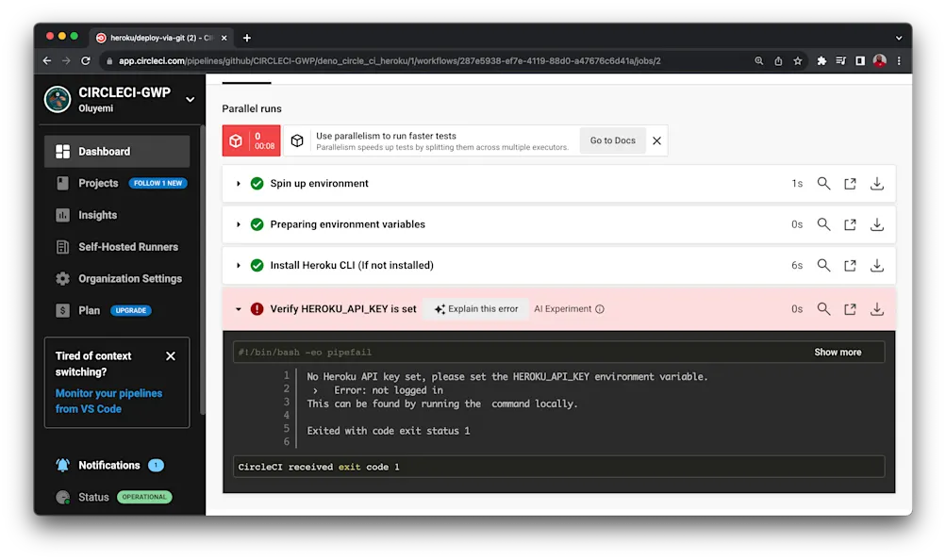Download output of the failed Verify HEROKU_API_KEY step
The image size is (946, 560).
[x=876, y=308]
